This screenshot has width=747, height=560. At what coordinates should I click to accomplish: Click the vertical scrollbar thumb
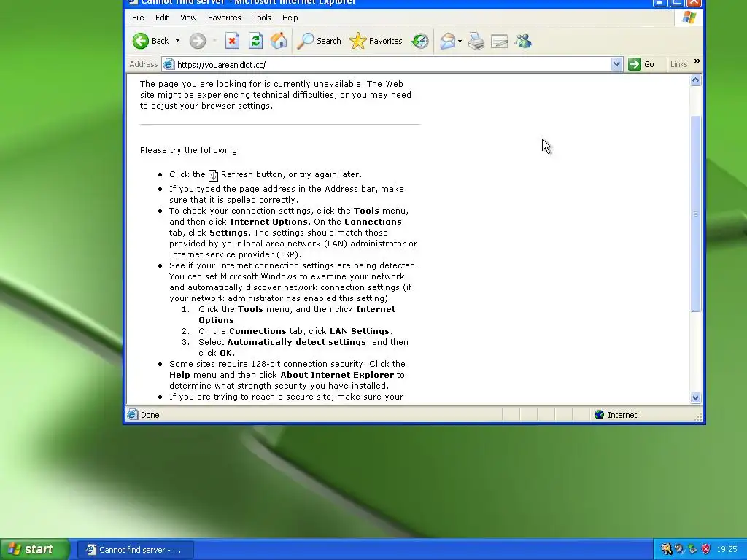tap(695, 214)
